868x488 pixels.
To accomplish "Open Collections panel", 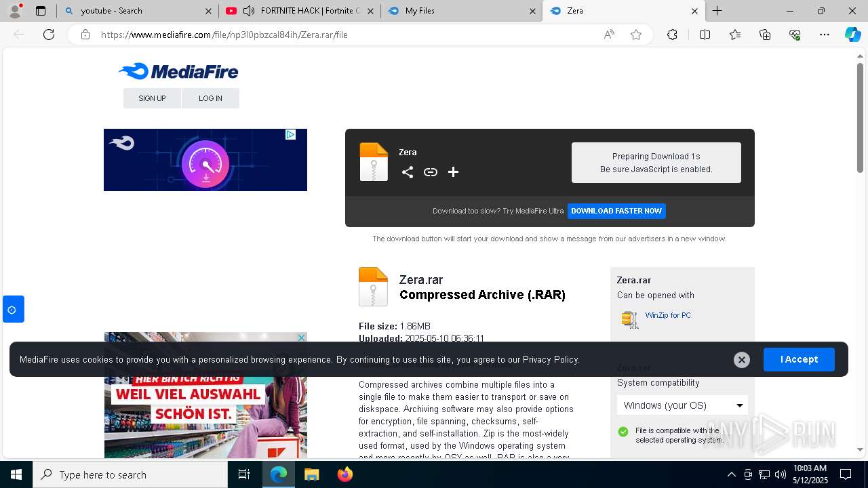I will click(765, 35).
